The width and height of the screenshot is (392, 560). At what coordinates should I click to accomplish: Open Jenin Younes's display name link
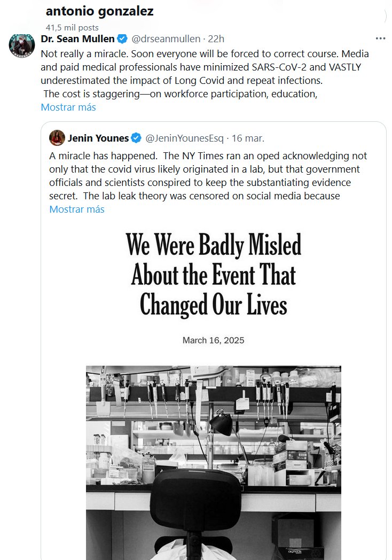[x=98, y=138]
